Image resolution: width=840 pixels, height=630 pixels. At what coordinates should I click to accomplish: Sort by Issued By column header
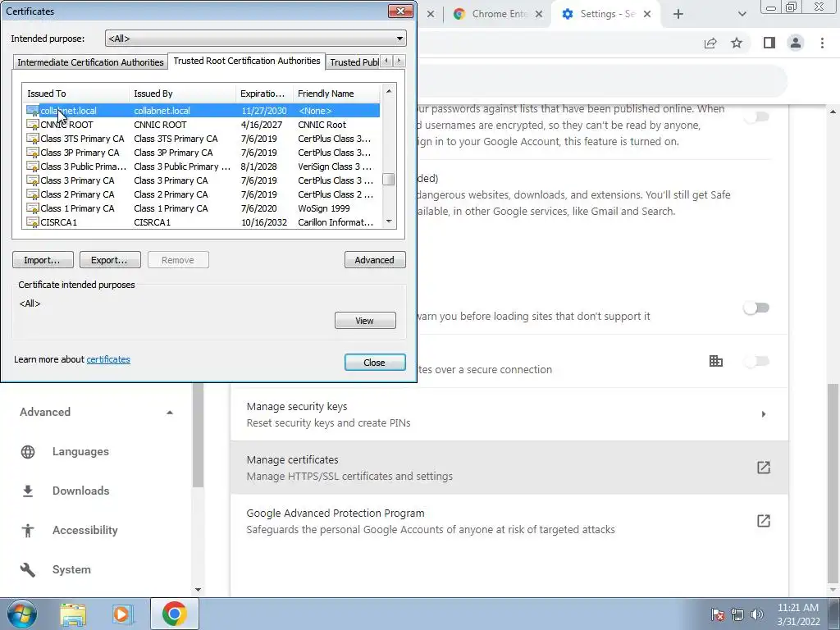click(x=182, y=94)
